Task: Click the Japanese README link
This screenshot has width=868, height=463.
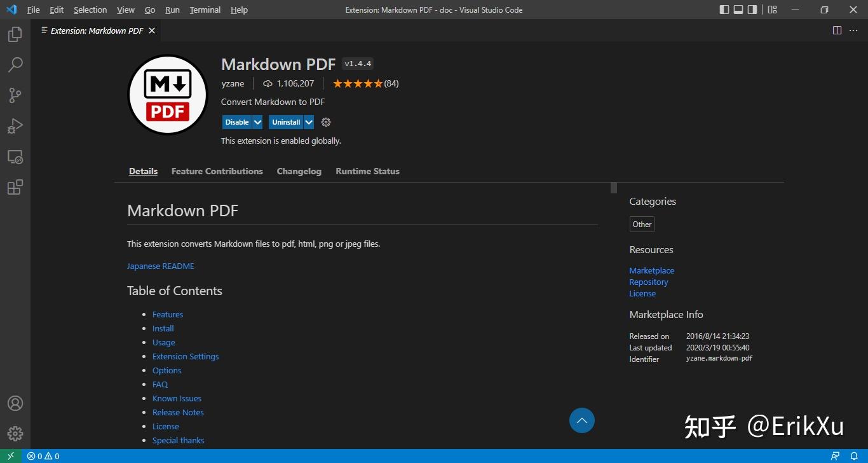Action: pyautogui.click(x=160, y=266)
